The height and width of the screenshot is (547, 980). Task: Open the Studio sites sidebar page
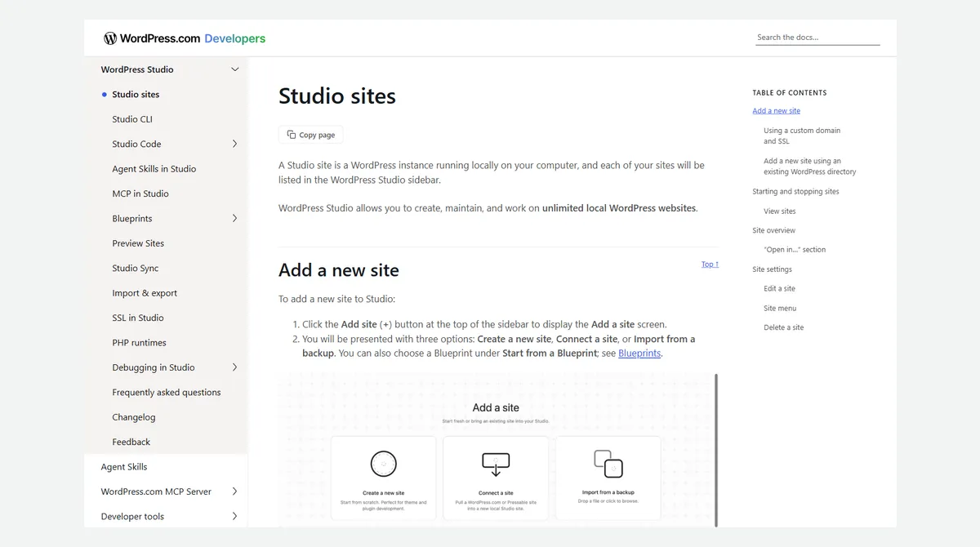pyautogui.click(x=136, y=94)
